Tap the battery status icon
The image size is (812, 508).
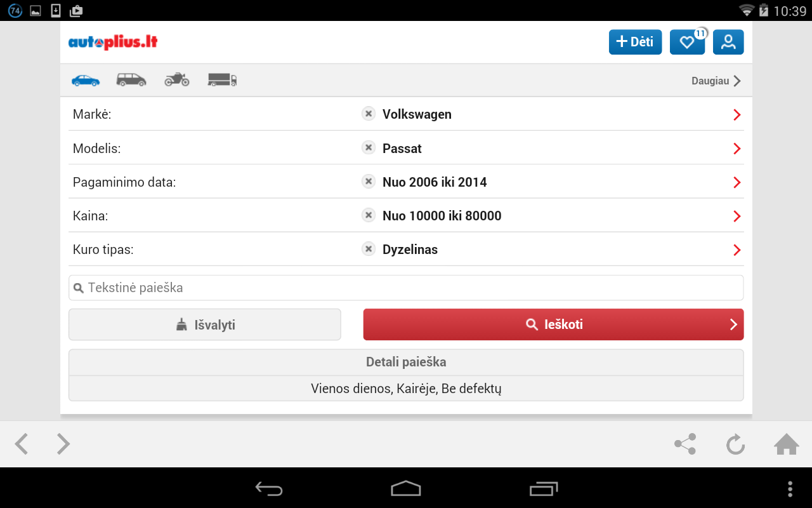[x=764, y=10]
